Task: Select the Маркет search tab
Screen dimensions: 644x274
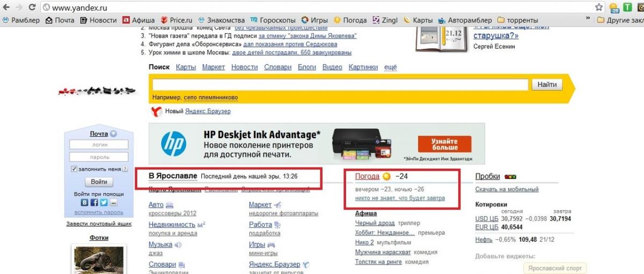Action: [214, 67]
